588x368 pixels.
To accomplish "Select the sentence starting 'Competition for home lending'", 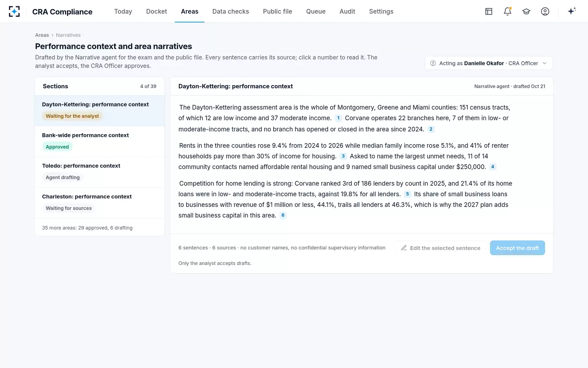I will coord(345,188).
